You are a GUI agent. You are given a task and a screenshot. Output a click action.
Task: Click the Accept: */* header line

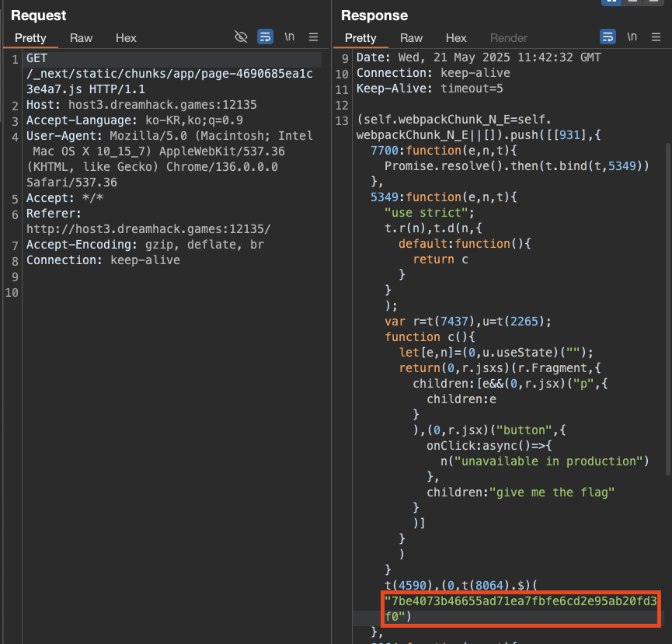(64, 198)
